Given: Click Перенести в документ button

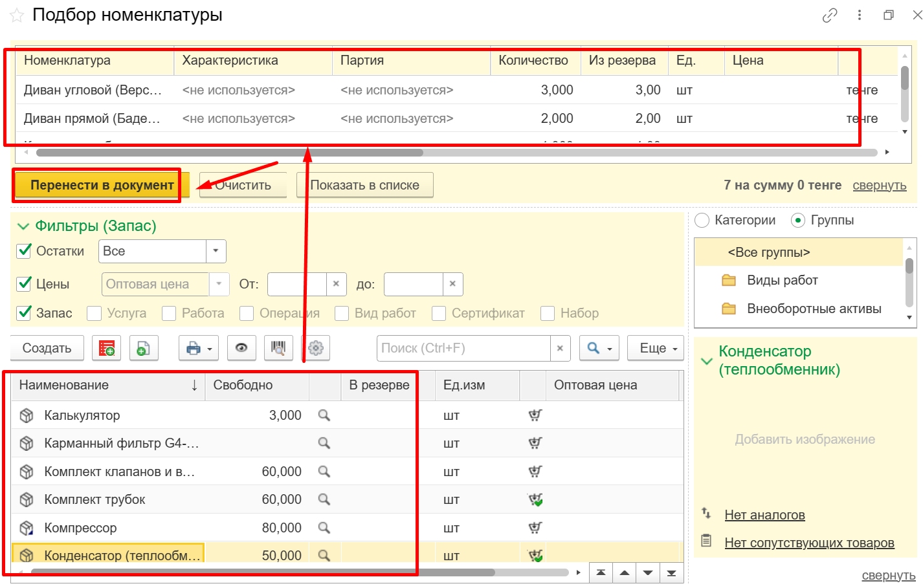Looking at the screenshot, I should (102, 185).
